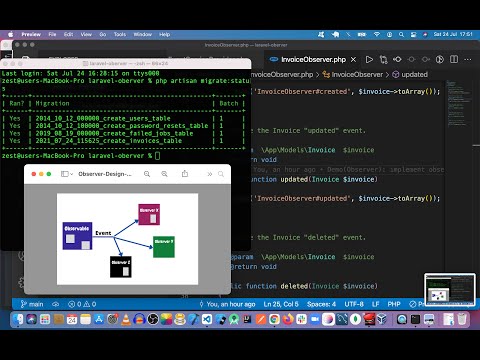Image resolution: width=480 pixels, height=360 pixels.
Task: Open the Apple menu
Action: click(x=11, y=34)
